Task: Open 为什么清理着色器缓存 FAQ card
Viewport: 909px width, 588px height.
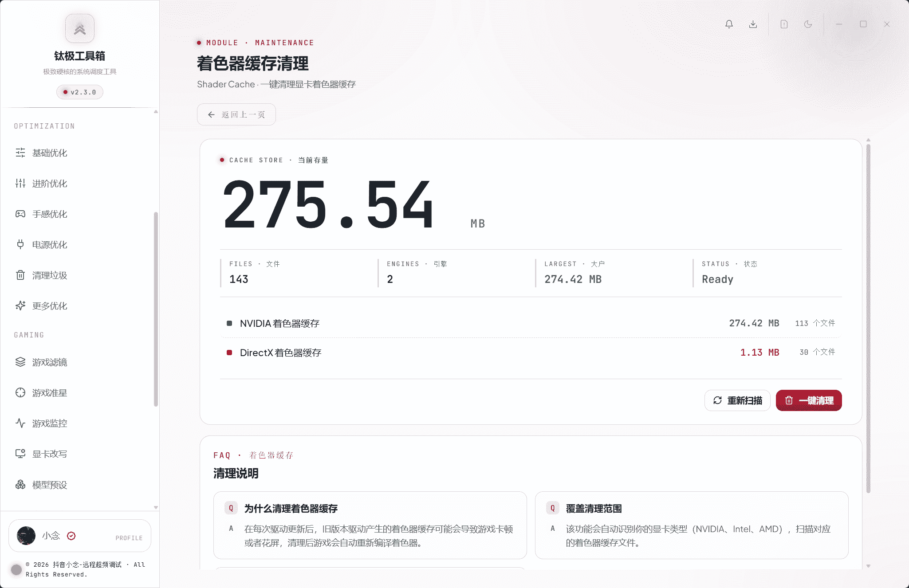Action: click(x=370, y=525)
